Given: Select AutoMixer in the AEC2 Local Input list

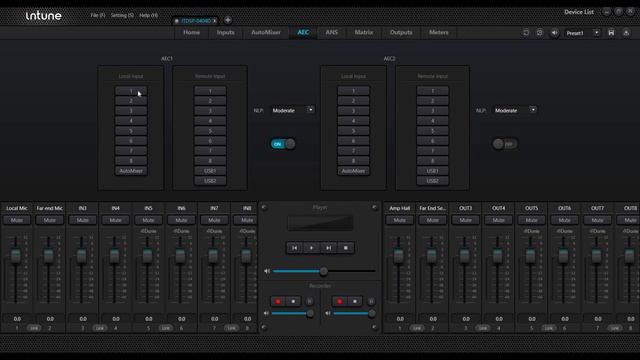Looking at the screenshot, I should coord(353,171).
